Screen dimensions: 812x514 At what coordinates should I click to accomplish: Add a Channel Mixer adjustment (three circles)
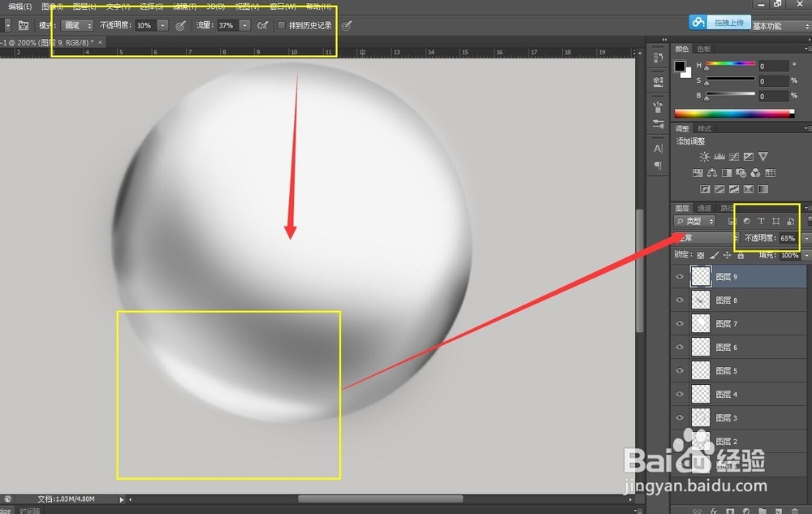pyautogui.click(x=755, y=173)
